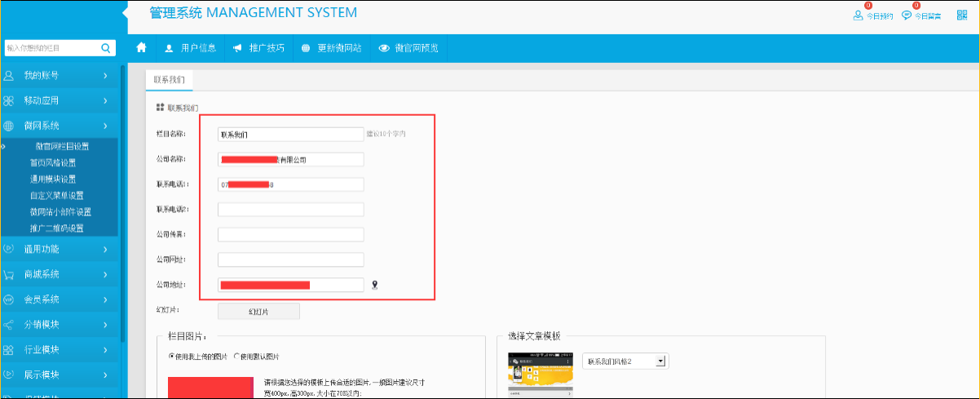Image resolution: width=980 pixels, height=399 pixels.
Task: Click the map pin icon beside company address
Action: pyautogui.click(x=375, y=285)
